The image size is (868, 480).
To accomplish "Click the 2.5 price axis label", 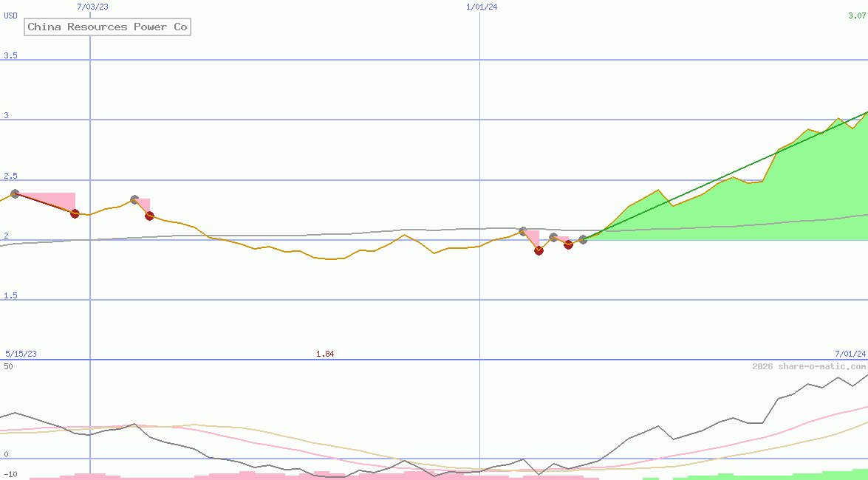I will pyautogui.click(x=10, y=176).
